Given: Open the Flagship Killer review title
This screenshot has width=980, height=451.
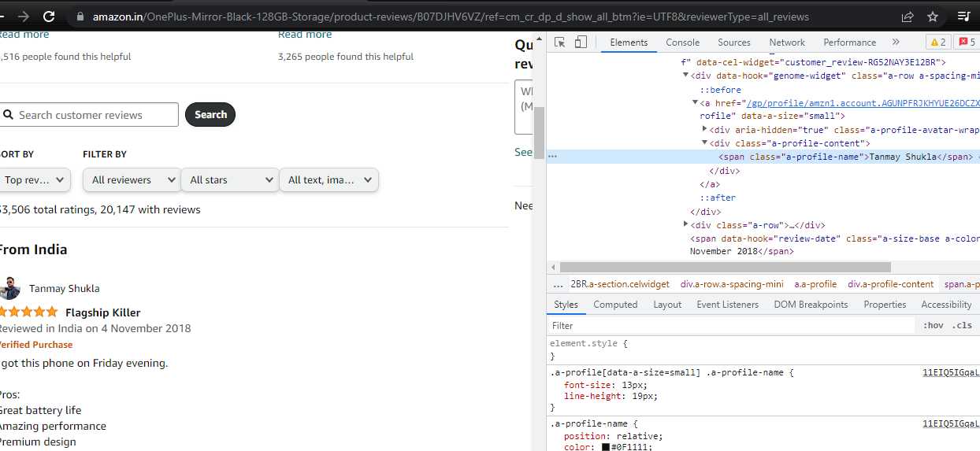Looking at the screenshot, I should (103, 312).
